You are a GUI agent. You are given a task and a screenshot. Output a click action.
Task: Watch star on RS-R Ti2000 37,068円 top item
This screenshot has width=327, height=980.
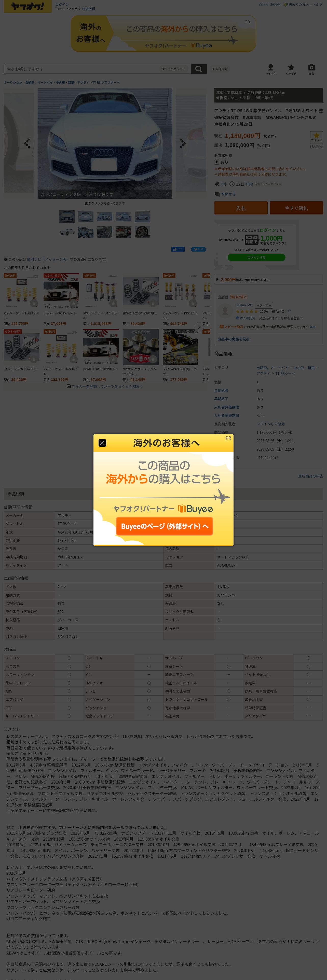click(74, 303)
